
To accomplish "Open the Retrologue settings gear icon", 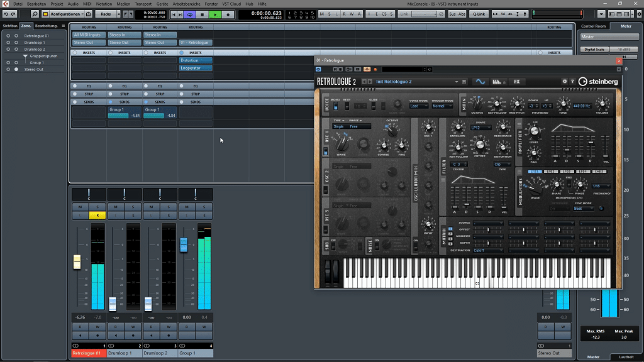I will 565,81.
